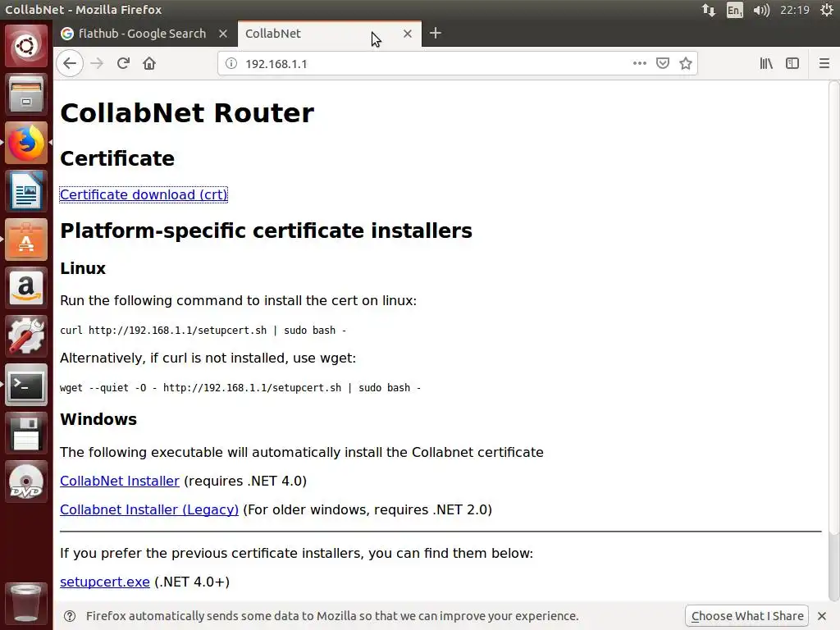Open clock showing 22:19
This screenshot has width=840, height=630.
(794, 10)
